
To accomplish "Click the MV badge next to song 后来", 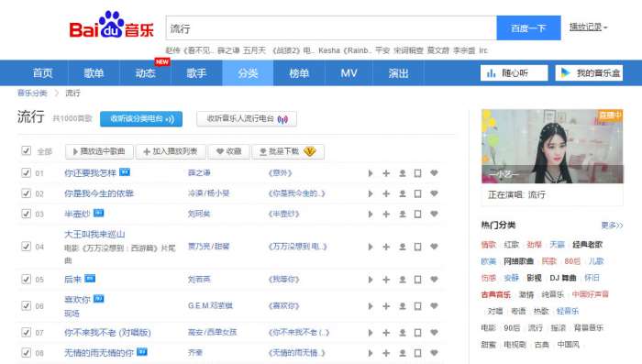I will coord(90,279).
